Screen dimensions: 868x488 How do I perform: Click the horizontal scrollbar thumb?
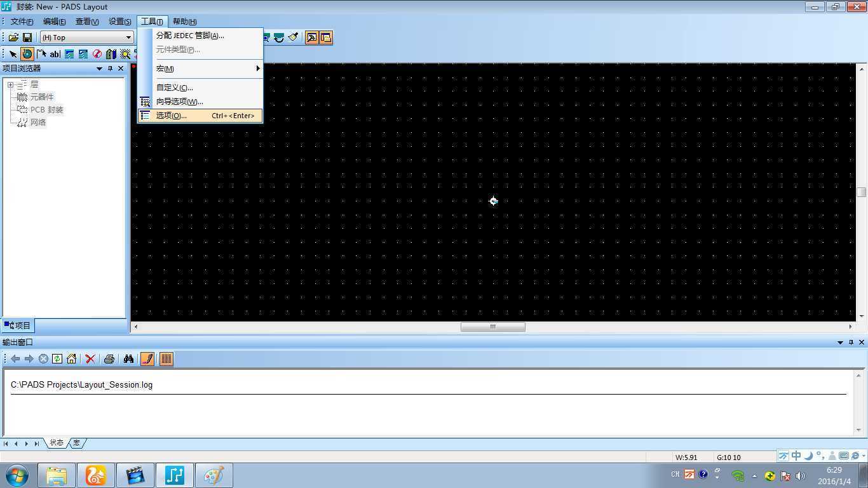coord(493,327)
